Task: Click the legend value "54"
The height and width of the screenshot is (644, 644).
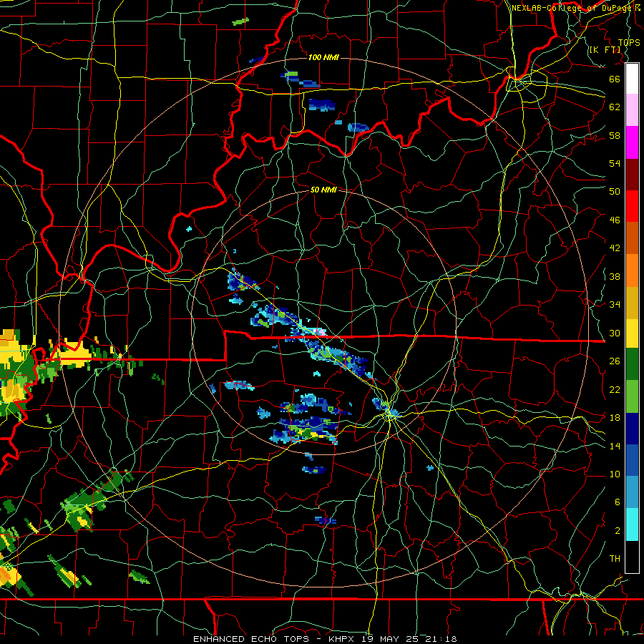Action: pos(615,163)
